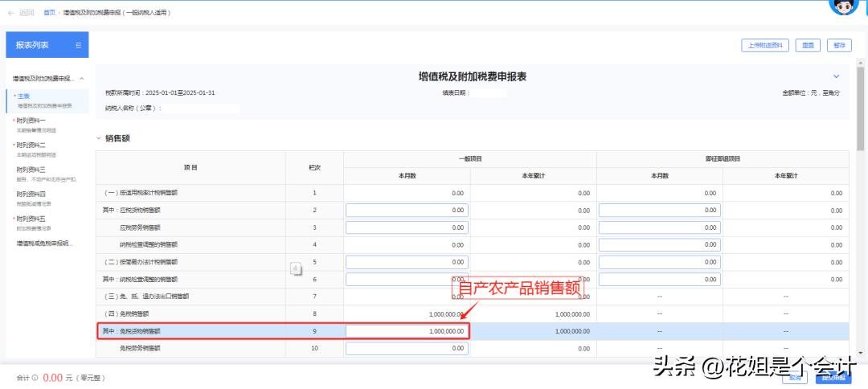
Task: Click the （四）免税销售额 row label
Action: point(126,313)
